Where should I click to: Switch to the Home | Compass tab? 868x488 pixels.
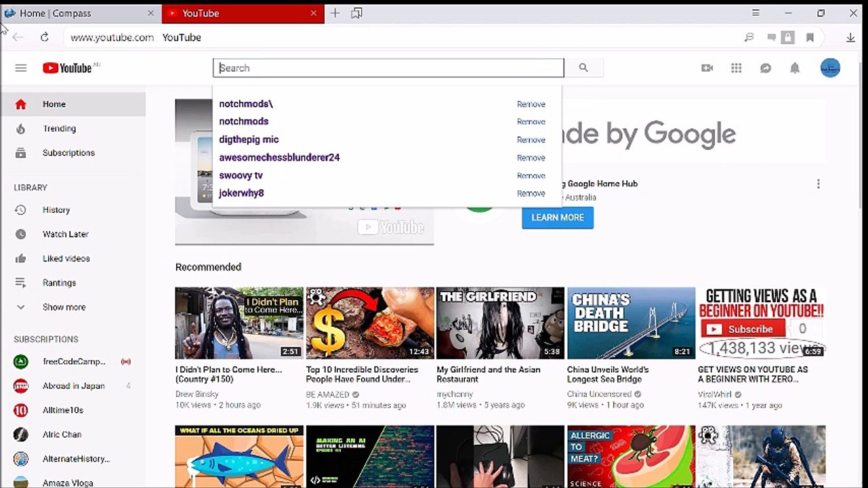coord(74,13)
